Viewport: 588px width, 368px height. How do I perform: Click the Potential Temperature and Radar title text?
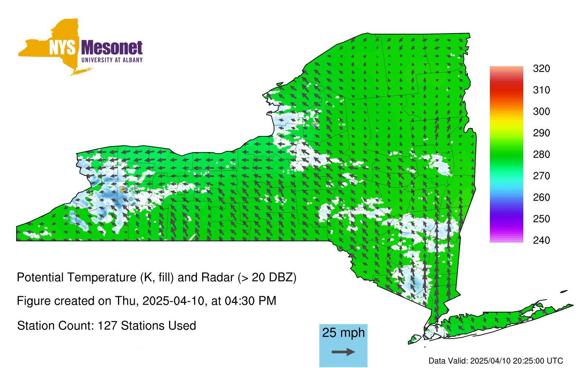pyautogui.click(x=157, y=277)
